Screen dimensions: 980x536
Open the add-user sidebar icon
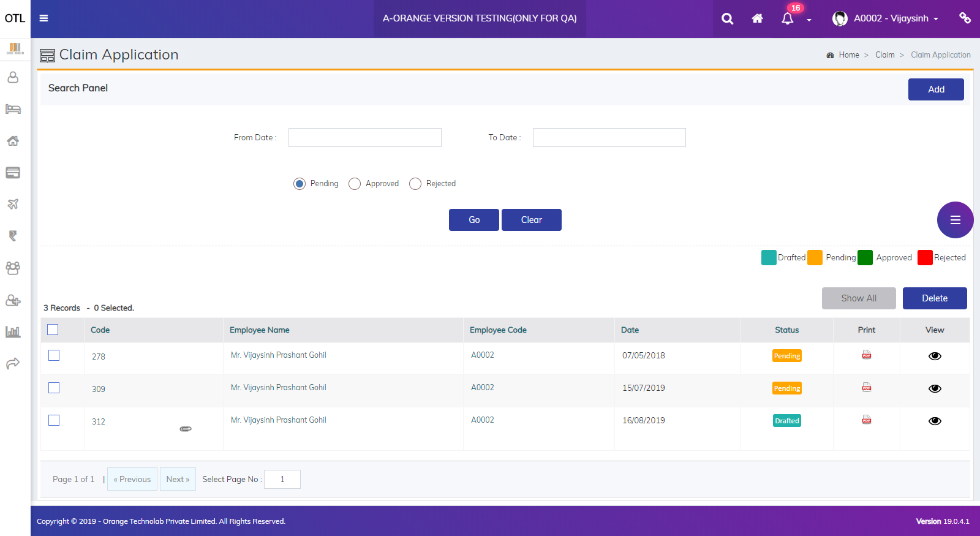pyautogui.click(x=13, y=300)
